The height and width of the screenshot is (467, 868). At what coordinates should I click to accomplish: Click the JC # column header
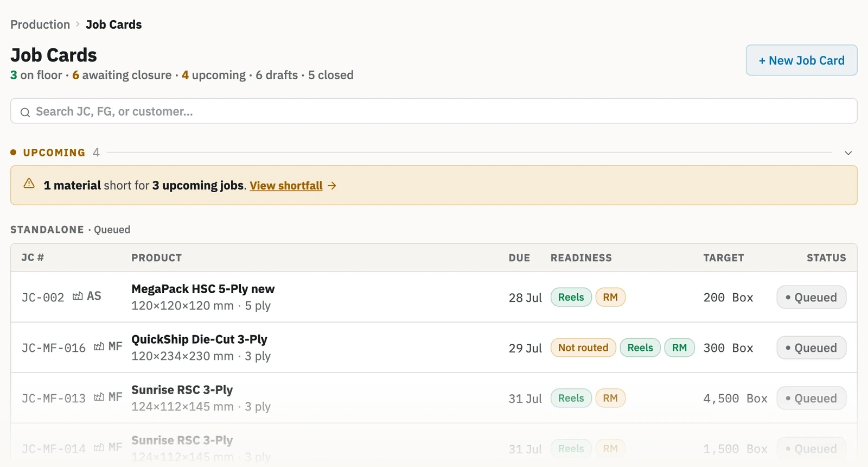33,257
